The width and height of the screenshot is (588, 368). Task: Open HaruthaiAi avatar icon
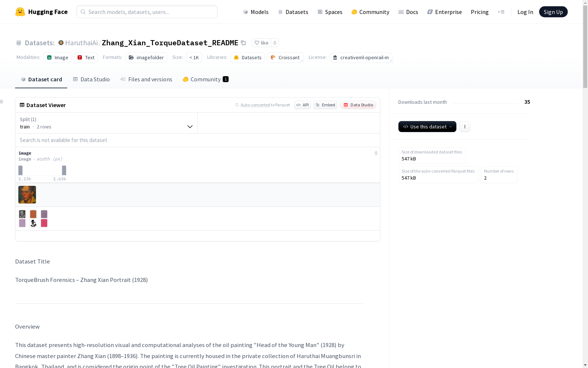(x=61, y=43)
